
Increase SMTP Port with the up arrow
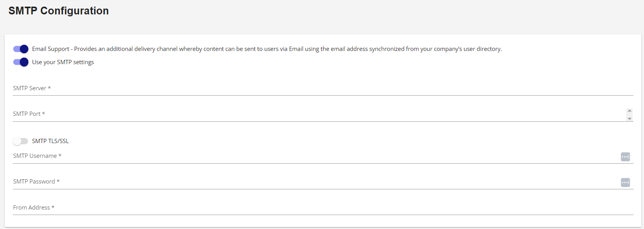630,111
